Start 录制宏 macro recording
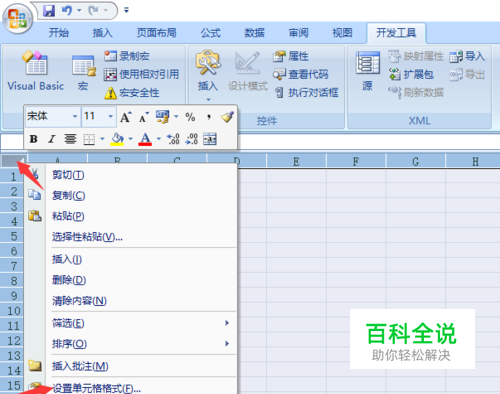Screen dimensions: 500x394 pyautogui.click(x=126, y=56)
